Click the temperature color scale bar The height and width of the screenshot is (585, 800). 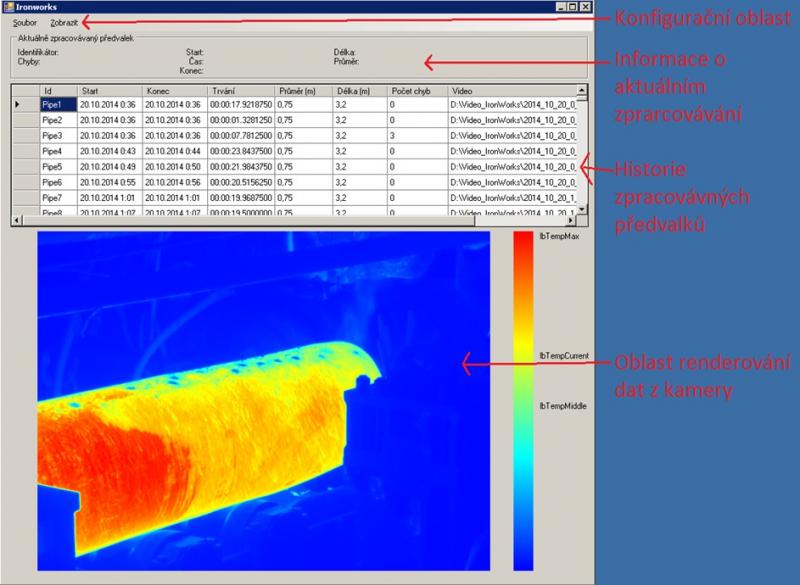click(x=523, y=400)
